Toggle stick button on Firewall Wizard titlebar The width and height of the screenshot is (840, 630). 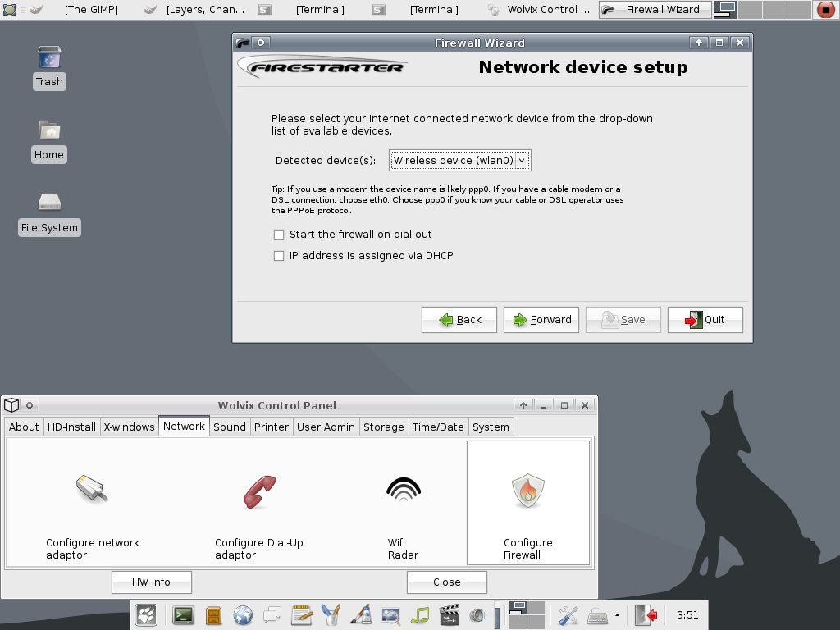[261, 43]
